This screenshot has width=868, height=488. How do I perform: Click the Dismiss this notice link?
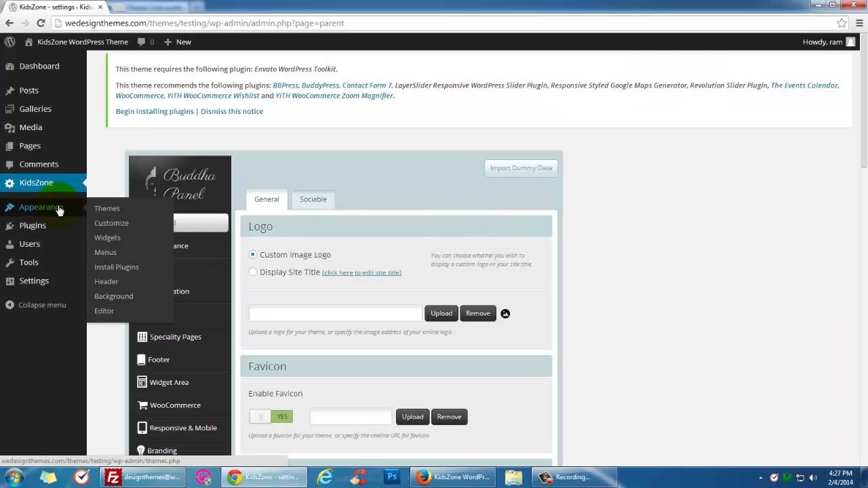(x=232, y=111)
